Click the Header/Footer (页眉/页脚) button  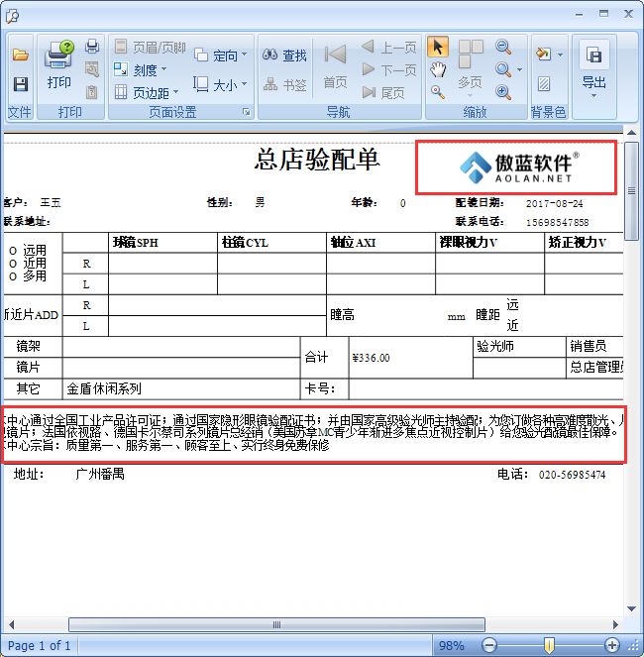click(149, 48)
